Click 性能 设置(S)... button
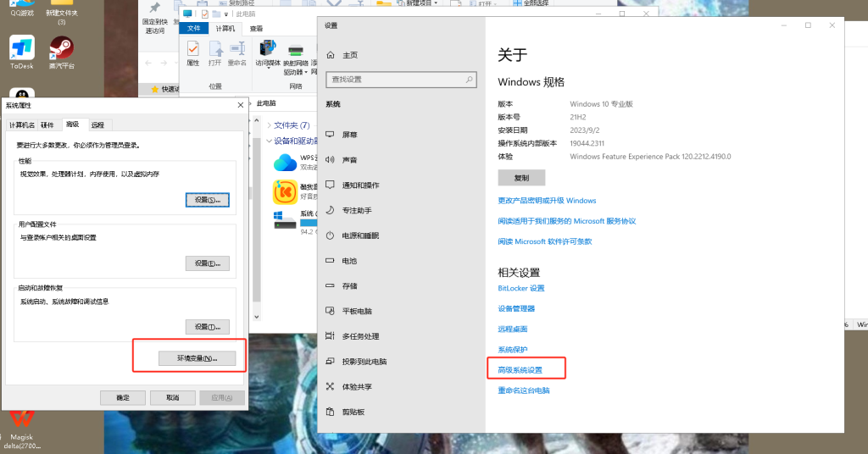The image size is (868, 454). coord(208,200)
